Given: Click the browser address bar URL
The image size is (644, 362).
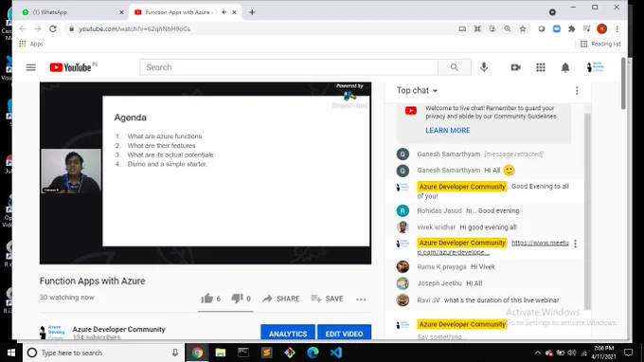Looking at the screenshot, I should click(x=134, y=28).
